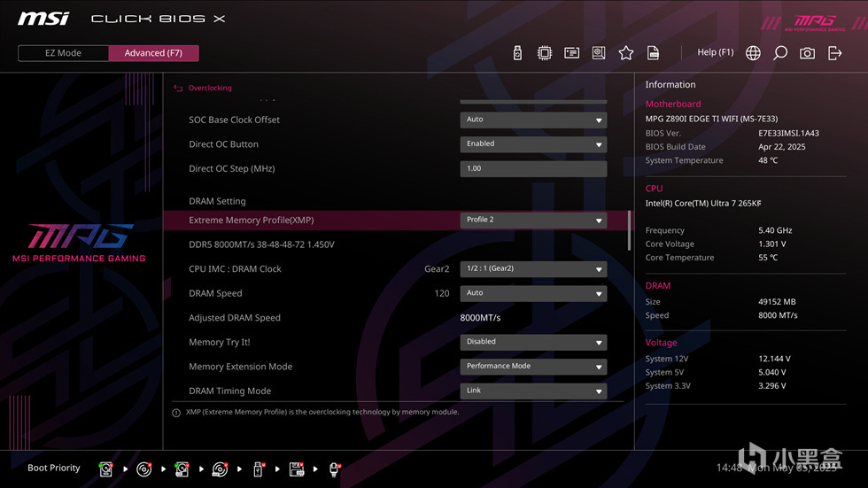
Task: Select the Memory Extension Mode label
Action: pos(240,367)
